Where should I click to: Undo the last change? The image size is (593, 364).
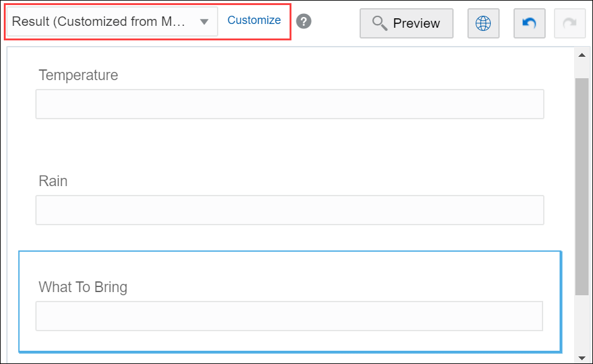click(x=529, y=23)
